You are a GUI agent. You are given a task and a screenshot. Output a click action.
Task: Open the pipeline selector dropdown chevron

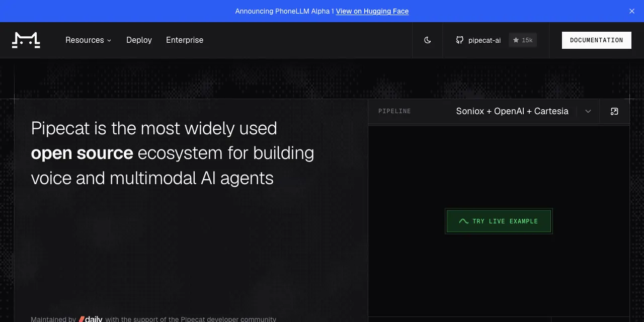click(x=588, y=111)
